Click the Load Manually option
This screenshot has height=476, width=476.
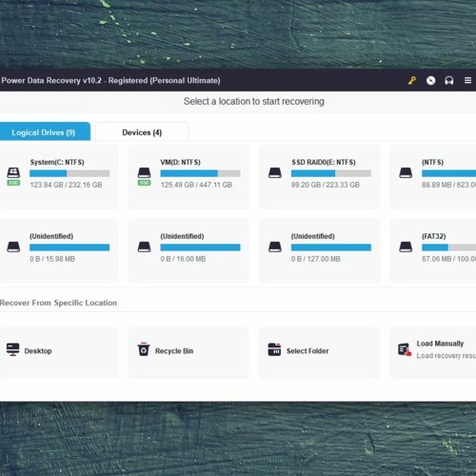433,352
